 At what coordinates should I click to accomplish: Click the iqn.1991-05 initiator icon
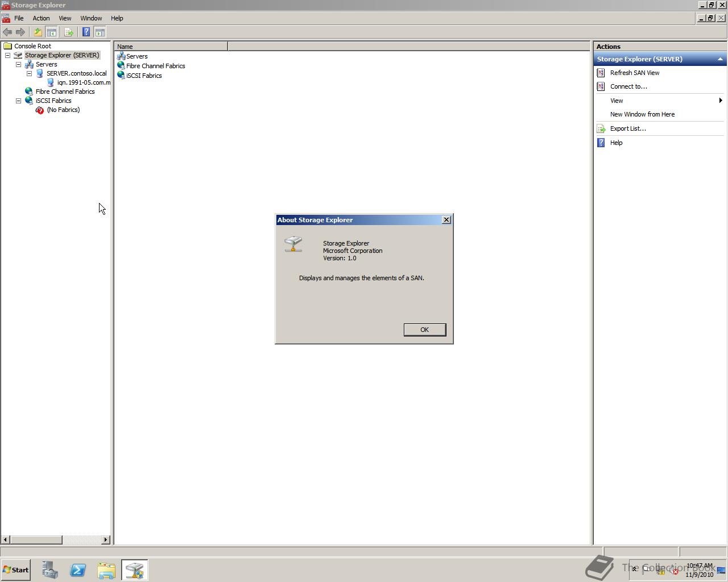pos(51,82)
